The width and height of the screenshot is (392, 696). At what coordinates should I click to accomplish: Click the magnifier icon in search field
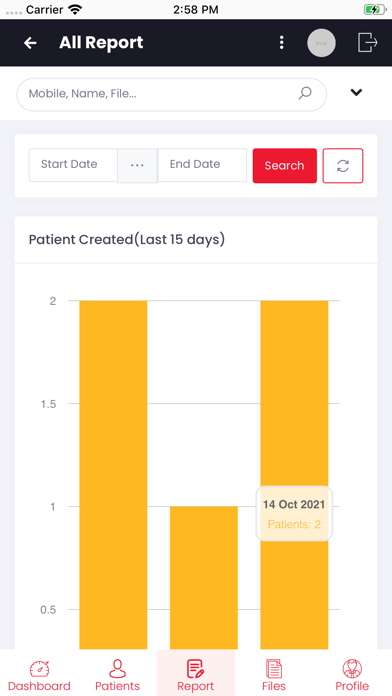(x=305, y=93)
